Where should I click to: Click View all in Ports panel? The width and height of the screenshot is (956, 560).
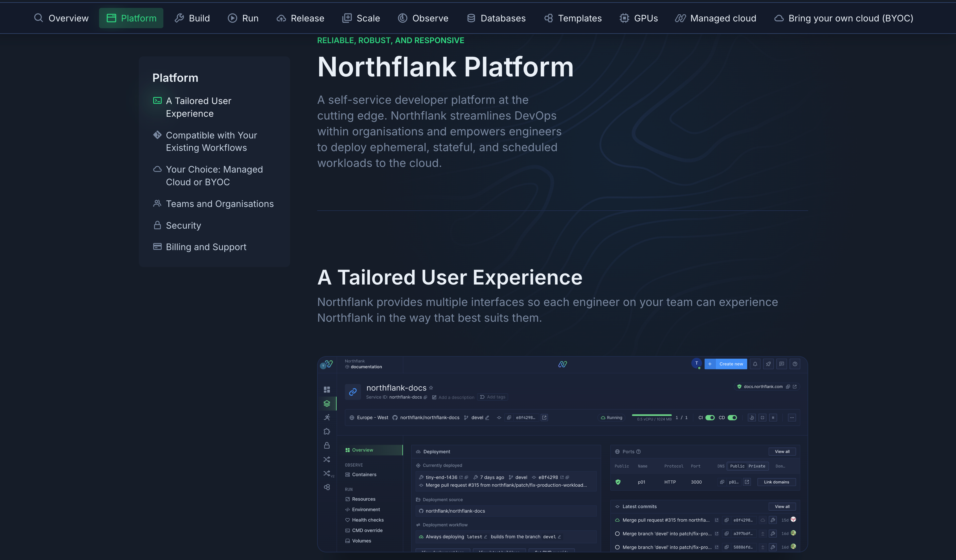[x=782, y=451]
